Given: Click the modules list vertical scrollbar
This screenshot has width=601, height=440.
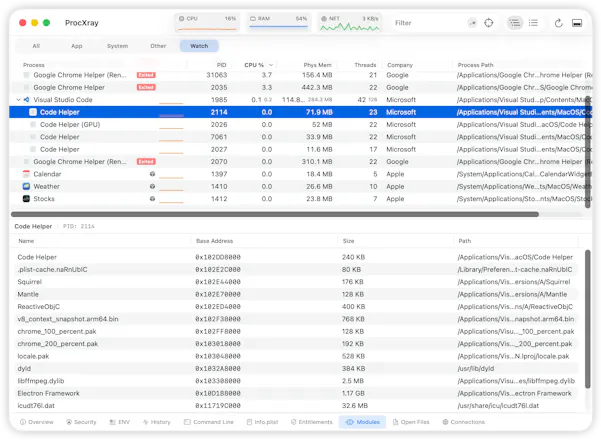Looking at the screenshot, I should pos(588,319).
